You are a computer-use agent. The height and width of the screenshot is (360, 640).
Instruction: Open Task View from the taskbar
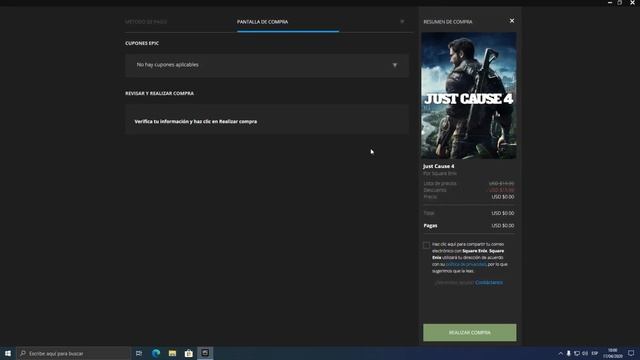(139, 353)
